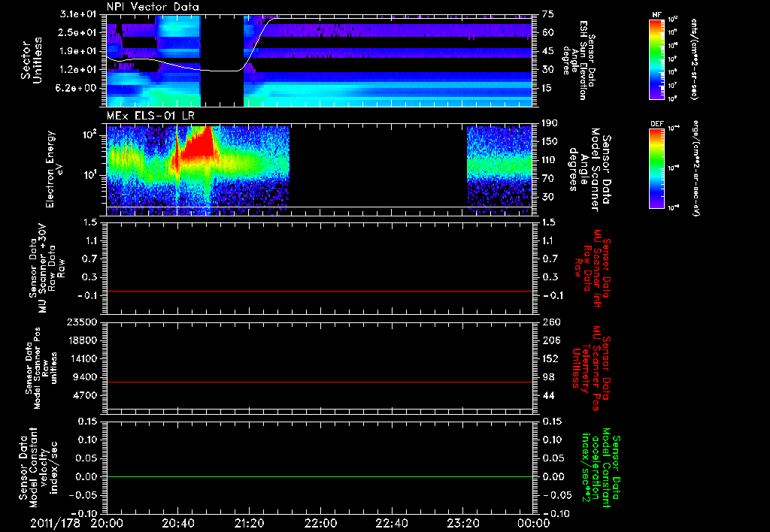
Task: Click the 75 degree elevation tick label
Action: 547,14
